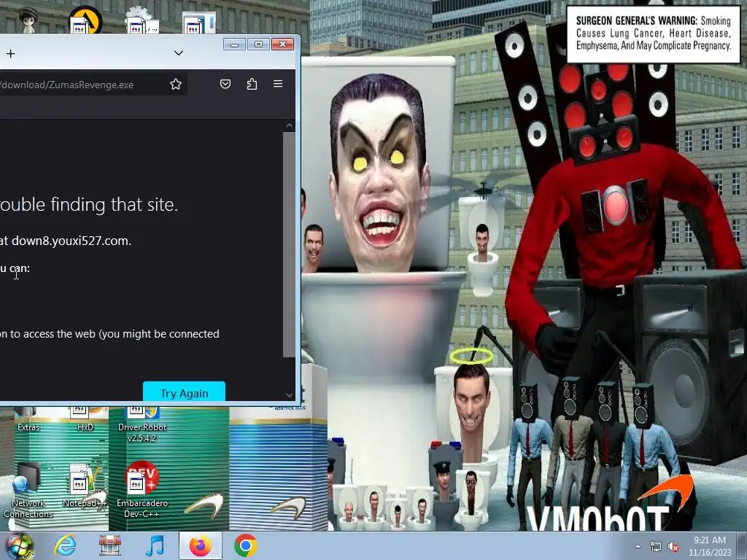The width and height of the screenshot is (747, 560).
Task: Click the Try Again button
Action: [184, 392]
